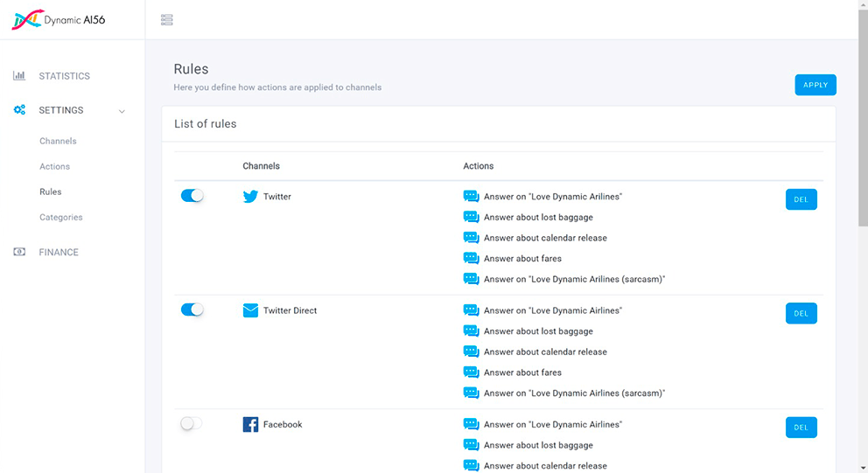Open the Categories settings page
This screenshot has height=473, width=868.
61,217
